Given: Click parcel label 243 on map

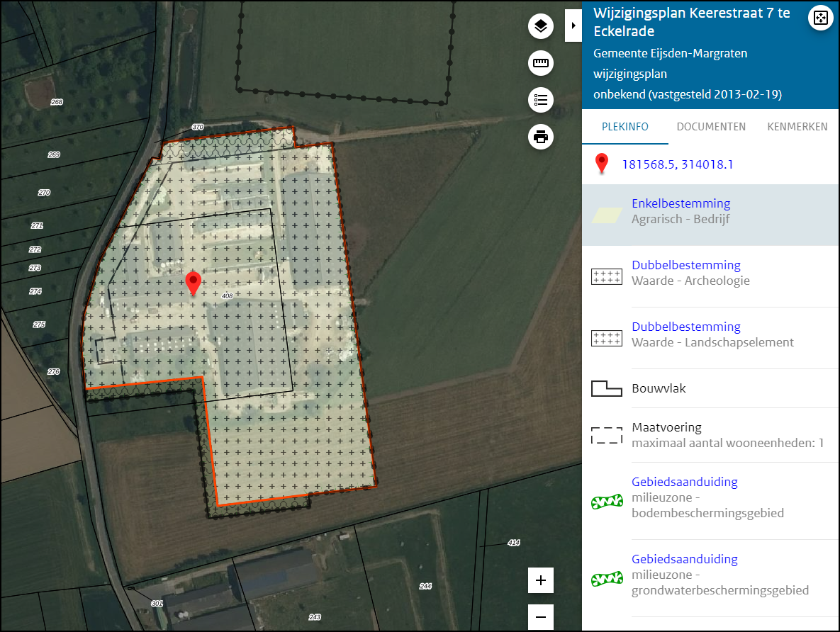Looking at the screenshot, I should click(315, 617).
